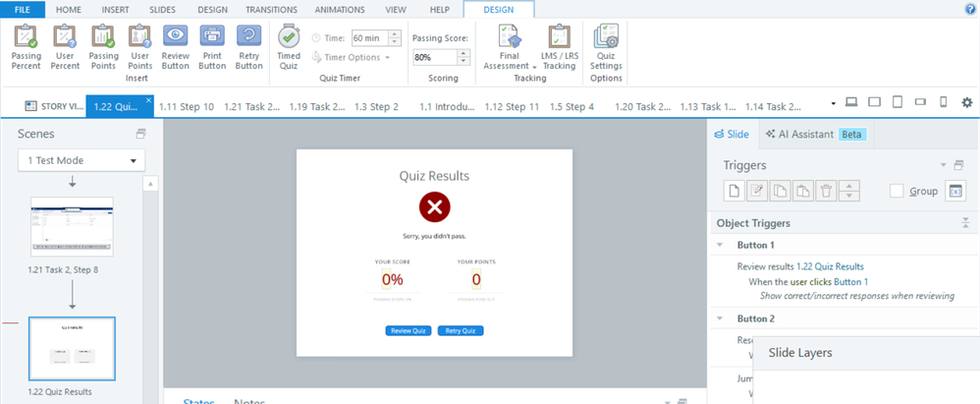The width and height of the screenshot is (980, 404).
Task: Switch to the ANIMATIONS ribbon tab
Action: click(340, 10)
